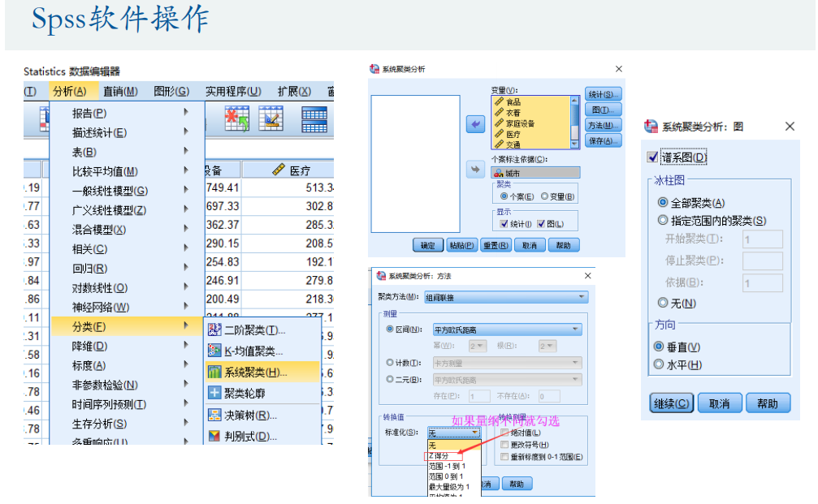Open the 扩展(X) menu
This screenshot has width=818, height=504.
click(x=294, y=91)
